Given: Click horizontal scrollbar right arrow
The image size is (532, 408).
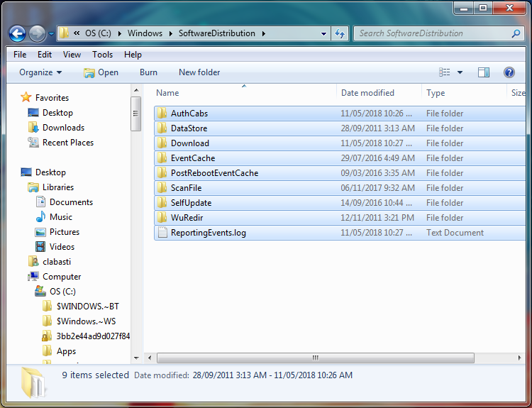Looking at the screenshot, I should [x=519, y=358].
